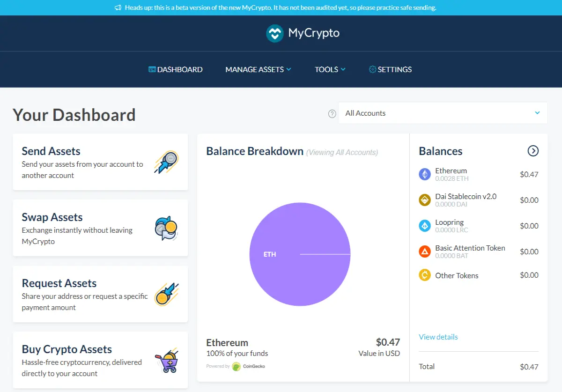Click the Your Dashboard heading
Screen dimensions: 562x392
pyautogui.click(x=74, y=115)
